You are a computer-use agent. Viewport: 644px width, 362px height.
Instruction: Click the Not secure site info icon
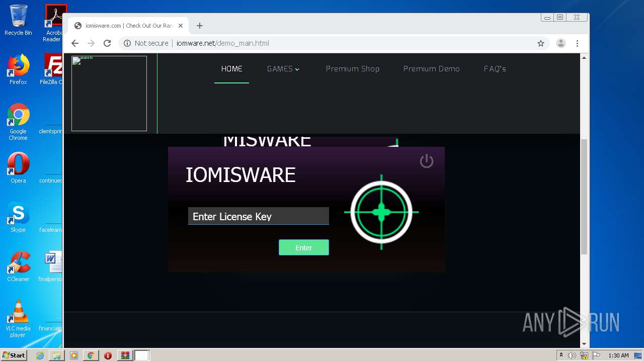(x=127, y=43)
